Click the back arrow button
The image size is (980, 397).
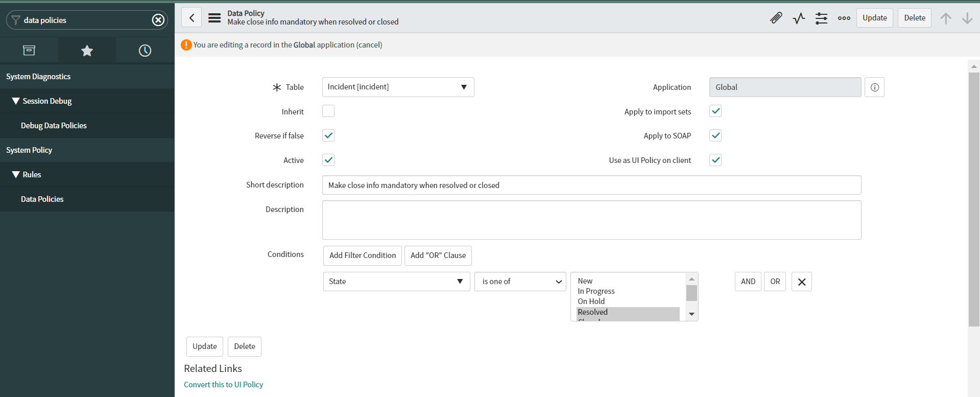192,18
